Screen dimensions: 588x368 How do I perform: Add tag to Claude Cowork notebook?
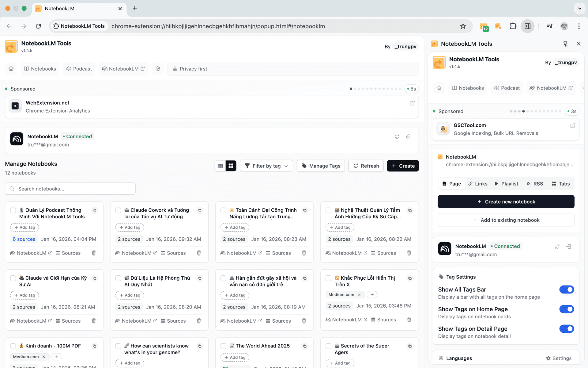coord(130,227)
